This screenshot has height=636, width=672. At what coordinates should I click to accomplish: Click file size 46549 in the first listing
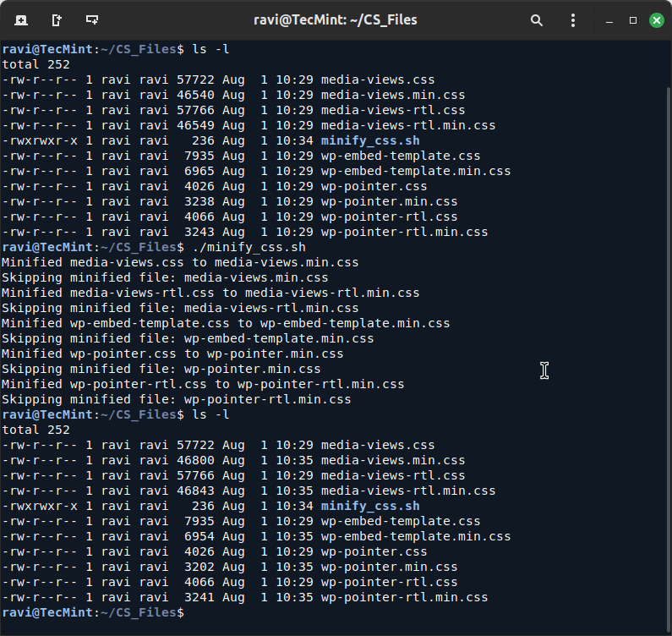(x=195, y=125)
